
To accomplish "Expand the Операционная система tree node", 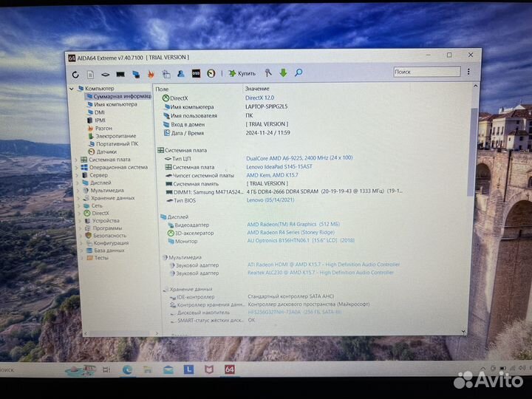I will click(76, 167).
